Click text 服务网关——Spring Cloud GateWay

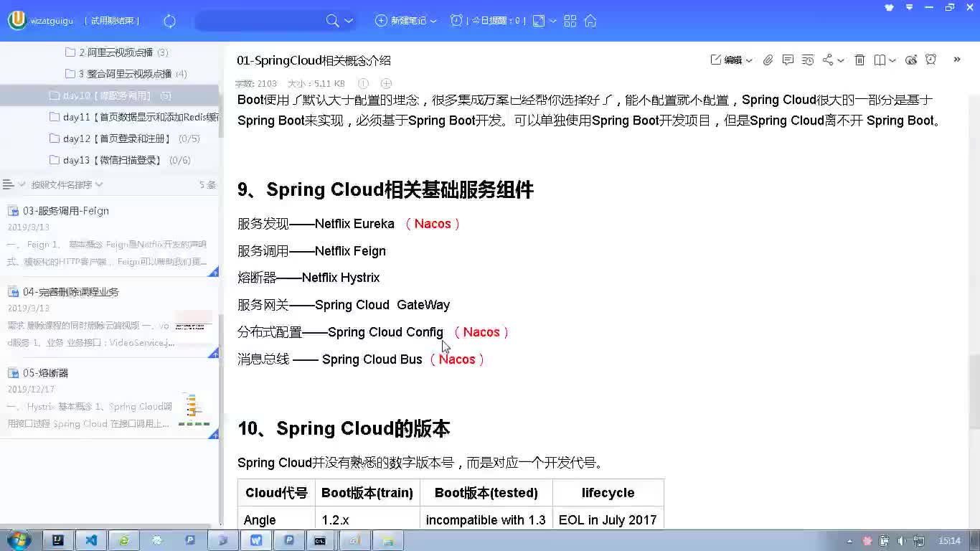tap(344, 305)
